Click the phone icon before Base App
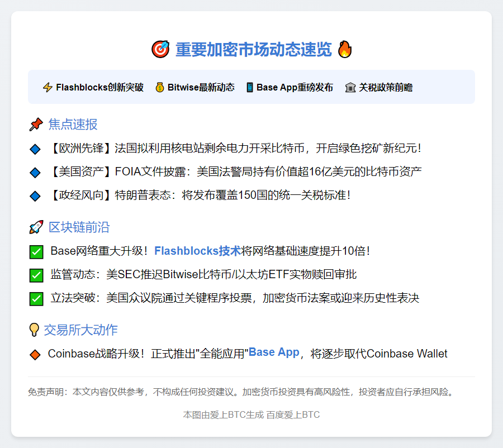 249,88
